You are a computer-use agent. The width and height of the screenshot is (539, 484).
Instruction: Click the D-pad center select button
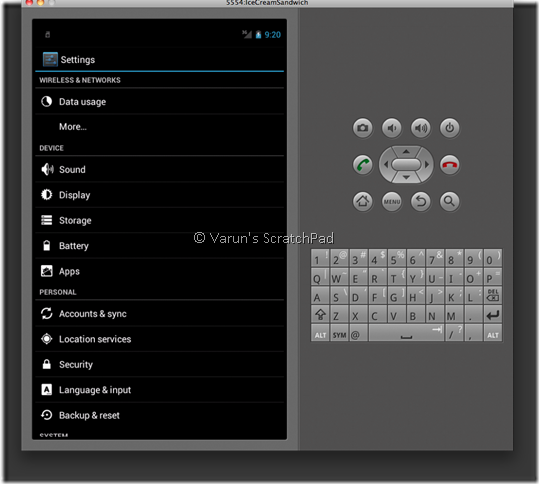click(406, 165)
